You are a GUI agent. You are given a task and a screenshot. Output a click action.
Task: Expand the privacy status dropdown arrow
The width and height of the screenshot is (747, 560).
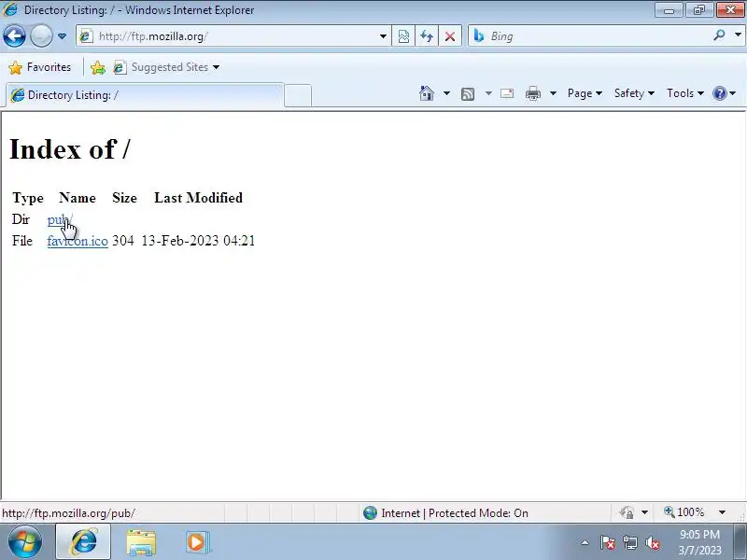coord(644,512)
